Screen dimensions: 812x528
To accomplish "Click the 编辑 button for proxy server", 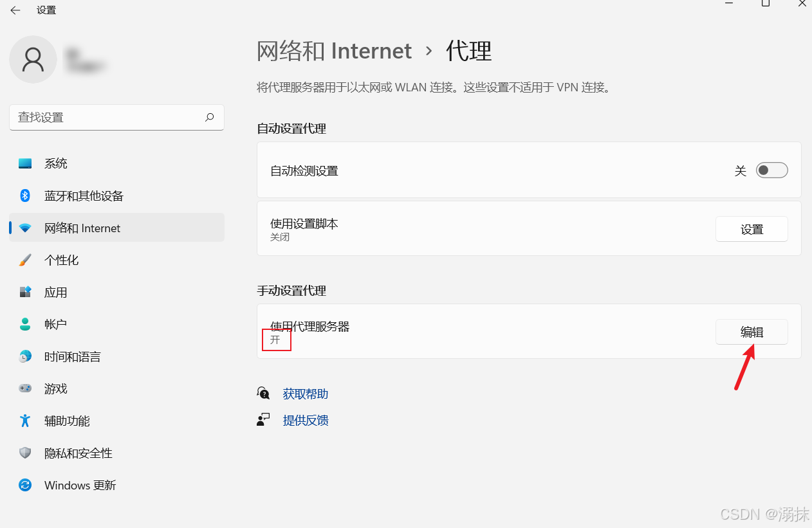I will (x=752, y=332).
